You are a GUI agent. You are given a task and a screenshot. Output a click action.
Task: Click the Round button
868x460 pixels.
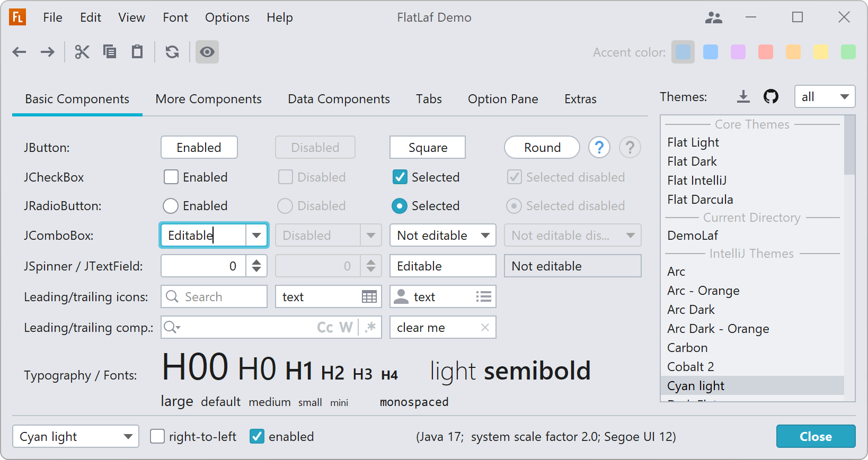click(x=542, y=148)
